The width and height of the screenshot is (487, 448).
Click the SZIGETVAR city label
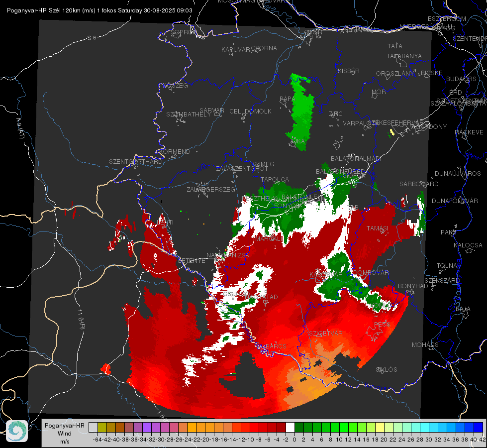[325, 334]
